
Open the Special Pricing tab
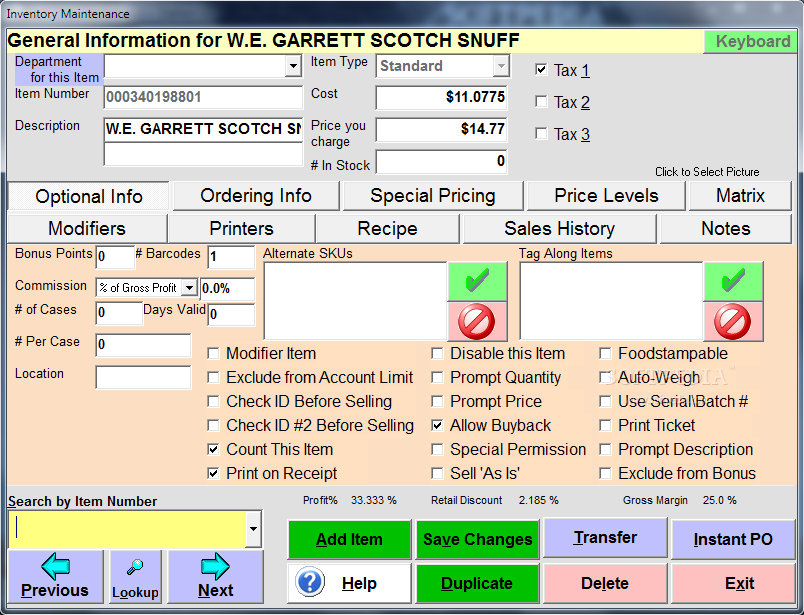[x=433, y=195]
